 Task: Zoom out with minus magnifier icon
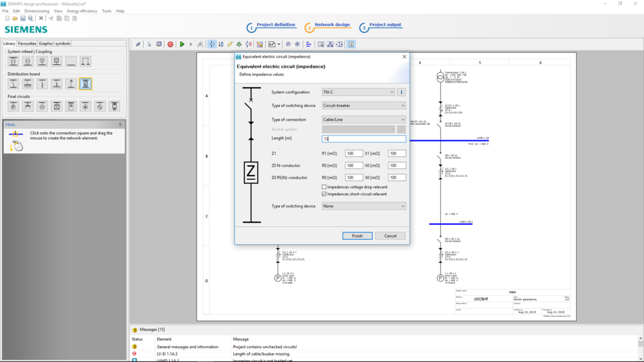pos(288,45)
